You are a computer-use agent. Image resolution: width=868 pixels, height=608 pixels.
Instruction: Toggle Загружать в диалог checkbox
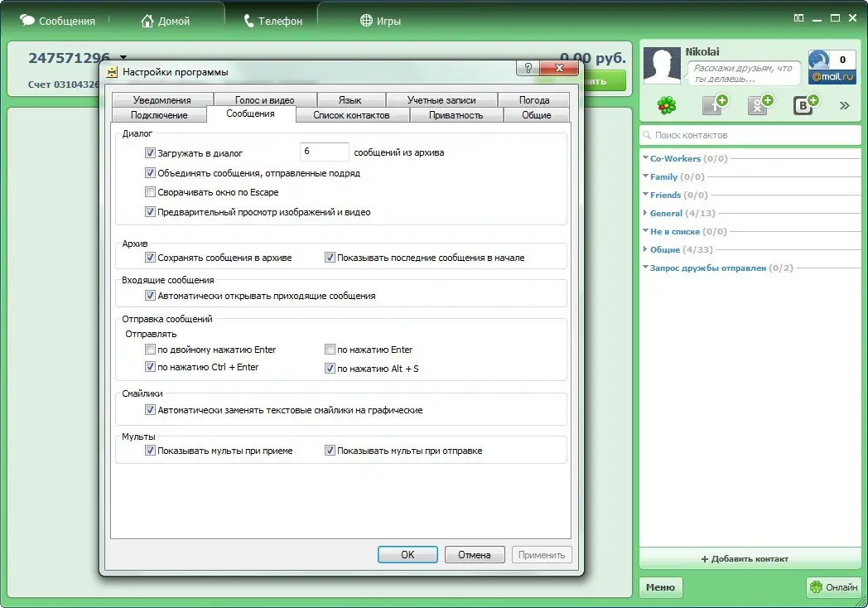point(150,153)
